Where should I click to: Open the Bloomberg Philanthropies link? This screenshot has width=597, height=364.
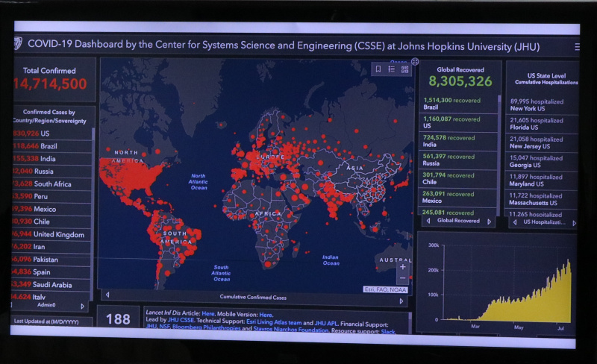207,327
